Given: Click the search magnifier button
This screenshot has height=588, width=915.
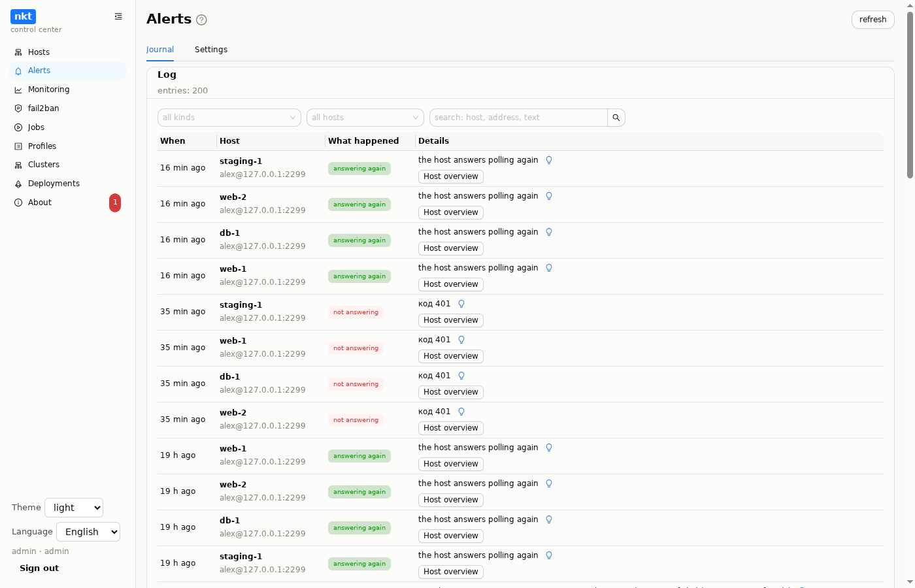Looking at the screenshot, I should 616,118.
